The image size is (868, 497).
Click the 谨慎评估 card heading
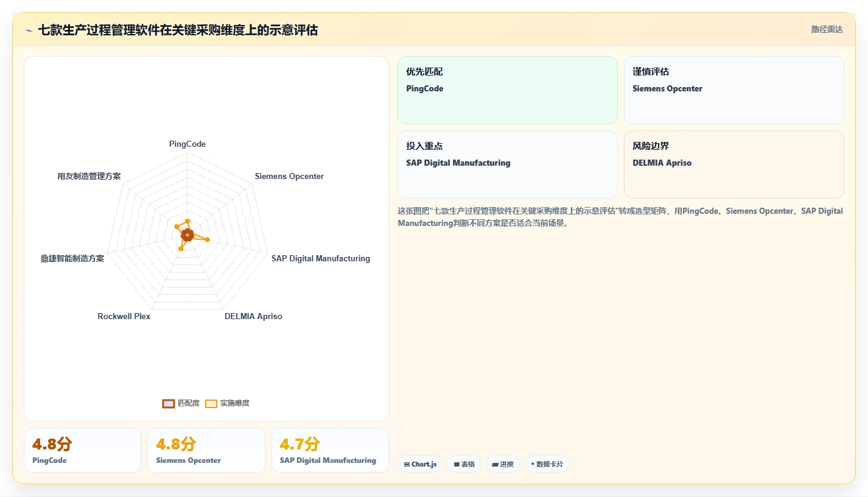pyautogui.click(x=651, y=72)
